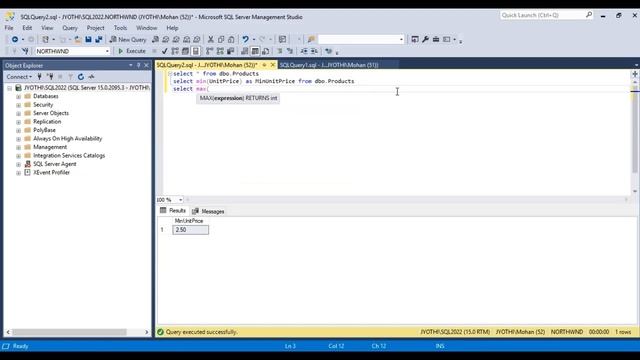Switch to the Messages tab
640x360 pixels.
[208, 211]
